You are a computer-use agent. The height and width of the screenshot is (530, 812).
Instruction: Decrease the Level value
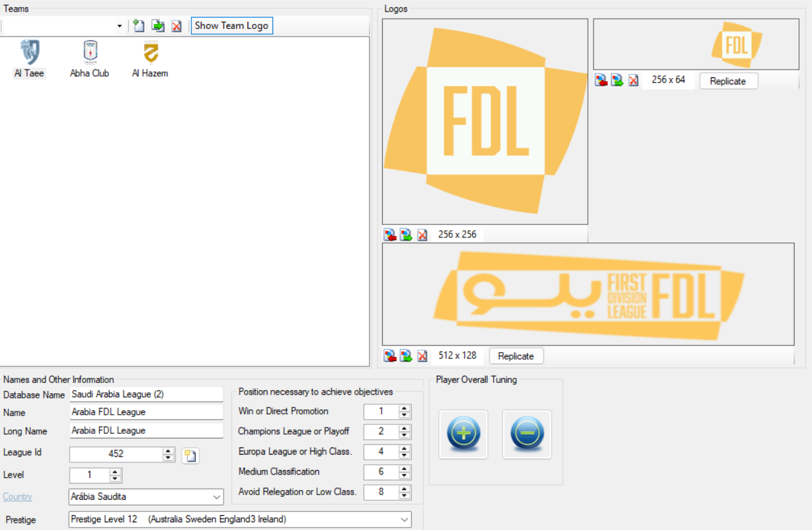click(115, 480)
